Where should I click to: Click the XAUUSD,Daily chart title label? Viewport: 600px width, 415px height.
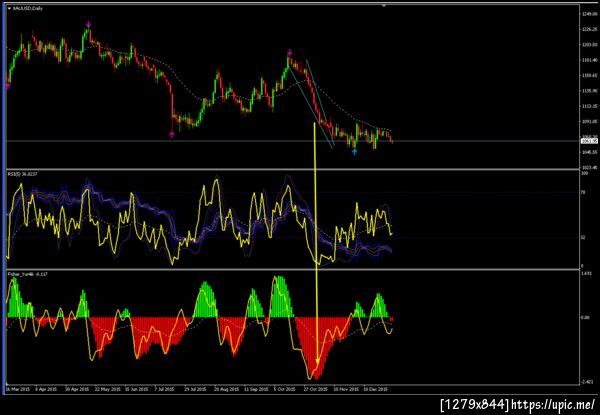click(x=28, y=8)
